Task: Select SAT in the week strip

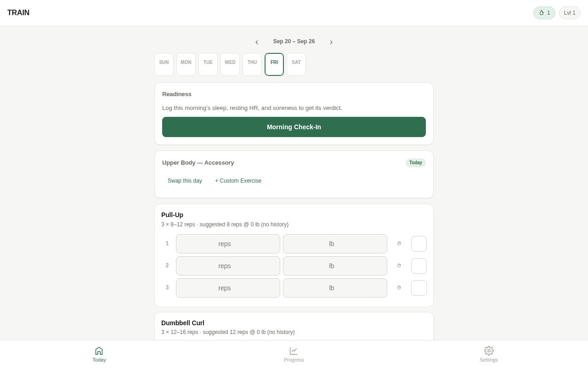Action: (296, 64)
